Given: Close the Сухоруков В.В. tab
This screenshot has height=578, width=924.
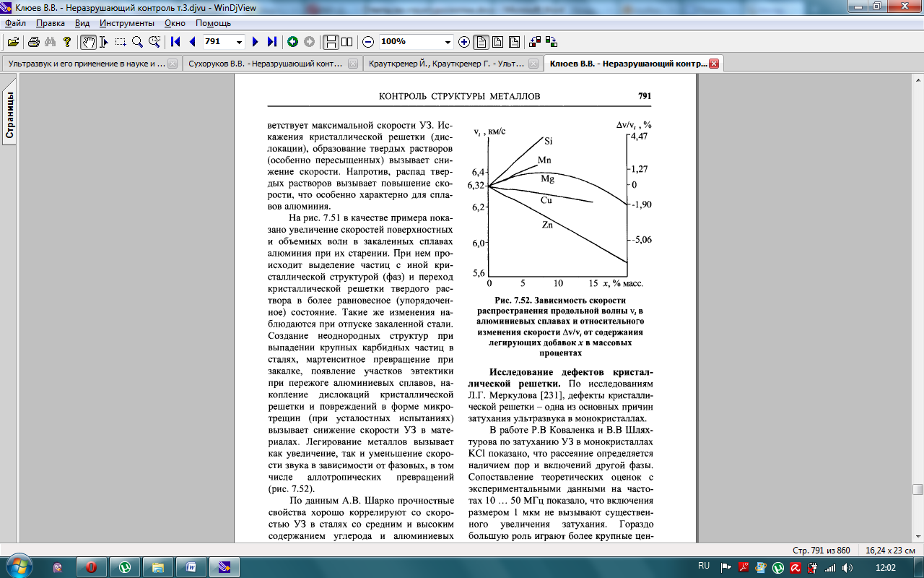Looking at the screenshot, I should pyautogui.click(x=352, y=64).
